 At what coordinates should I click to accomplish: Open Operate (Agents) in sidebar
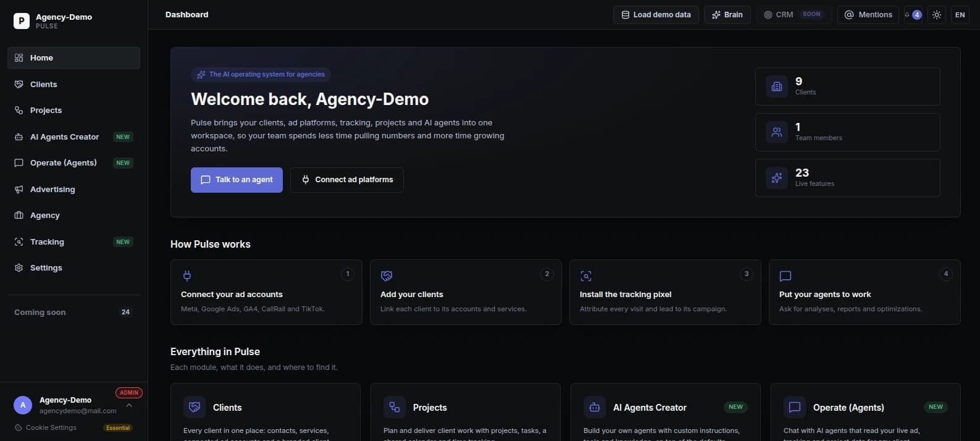pyautogui.click(x=73, y=162)
